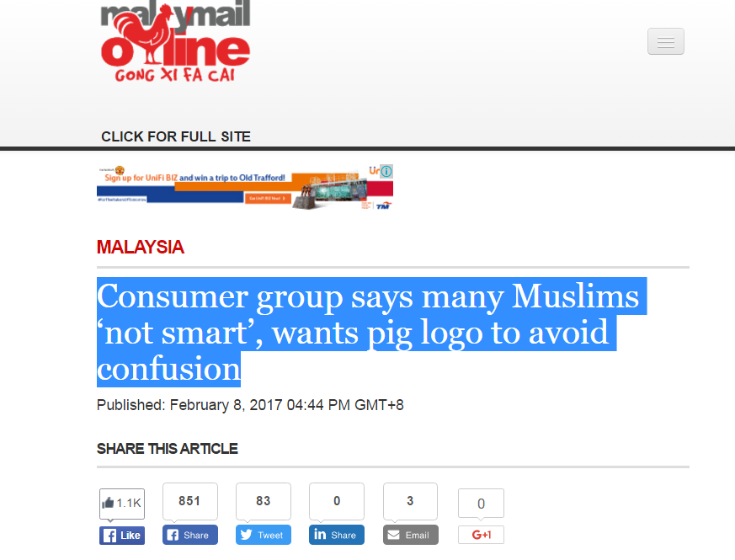Open the CLICK FOR FULL SITE link
Viewport: 735px width, 560px height.
176,136
